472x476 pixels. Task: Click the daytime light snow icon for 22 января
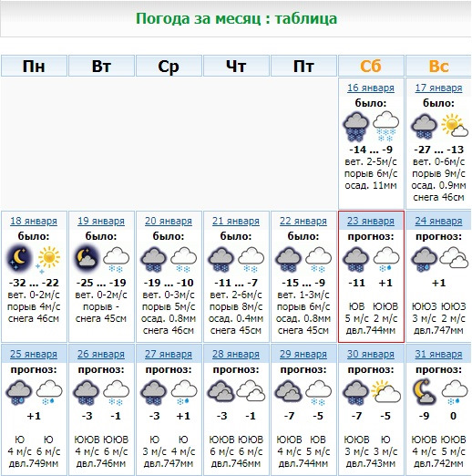click(319, 259)
